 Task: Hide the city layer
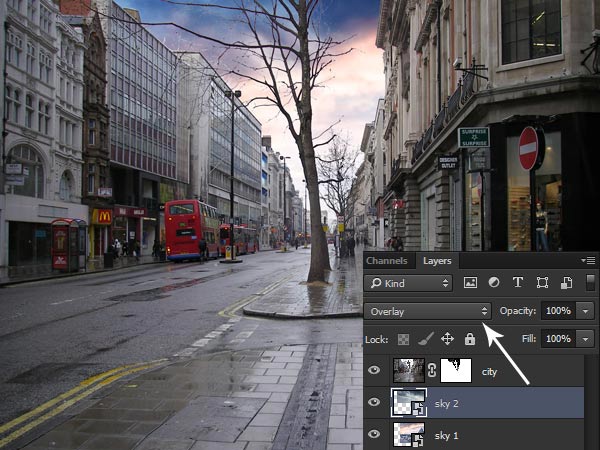(x=375, y=371)
